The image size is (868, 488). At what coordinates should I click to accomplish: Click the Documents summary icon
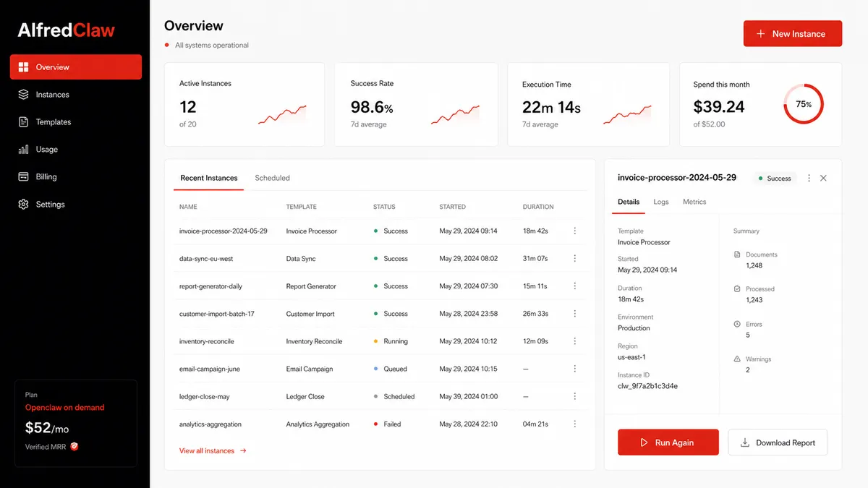pos(737,254)
